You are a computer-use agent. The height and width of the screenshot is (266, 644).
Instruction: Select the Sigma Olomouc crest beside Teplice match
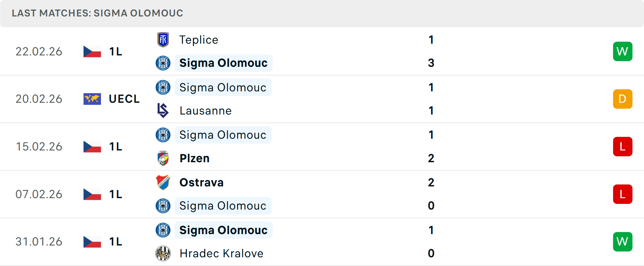click(163, 63)
